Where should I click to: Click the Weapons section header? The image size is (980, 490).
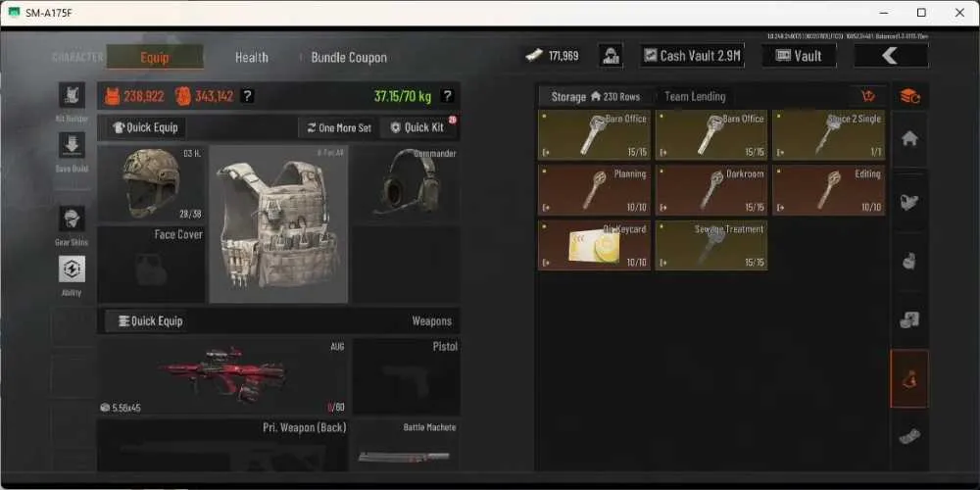pyautogui.click(x=431, y=321)
